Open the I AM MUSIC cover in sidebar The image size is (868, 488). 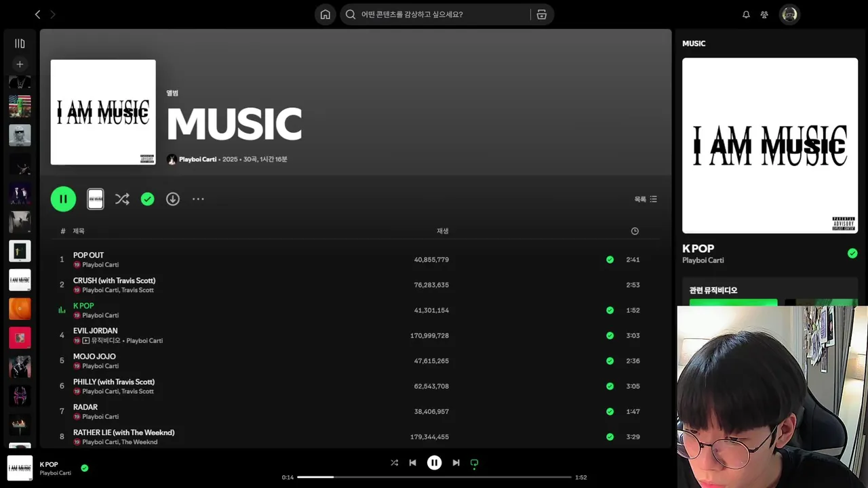point(20,280)
